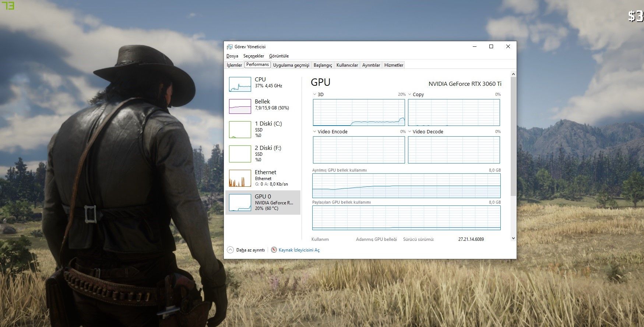The height and width of the screenshot is (327, 644).
Task: Click the Sürücü sürümü label
Action: tap(419, 239)
